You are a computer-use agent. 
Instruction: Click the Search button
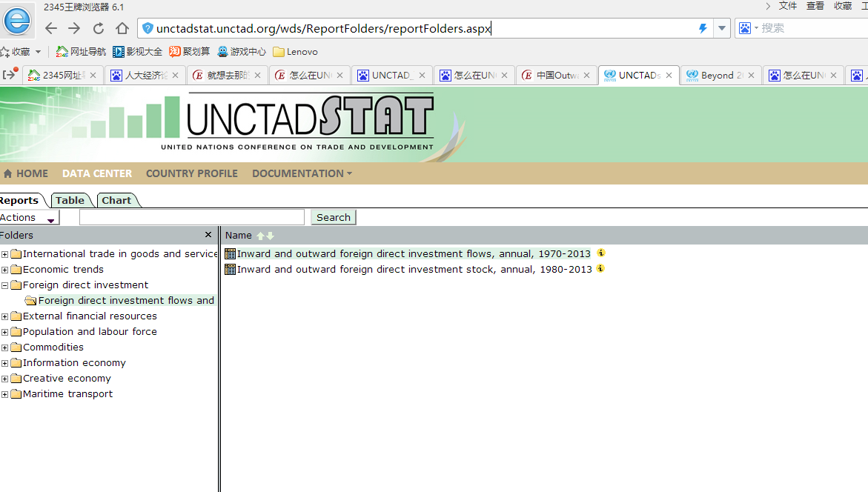point(334,218)
